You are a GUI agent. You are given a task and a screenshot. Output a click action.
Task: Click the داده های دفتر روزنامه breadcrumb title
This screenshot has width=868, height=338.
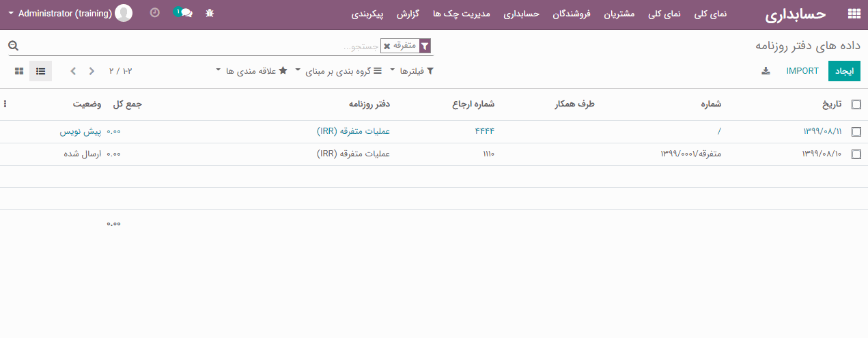click(808, 46)
